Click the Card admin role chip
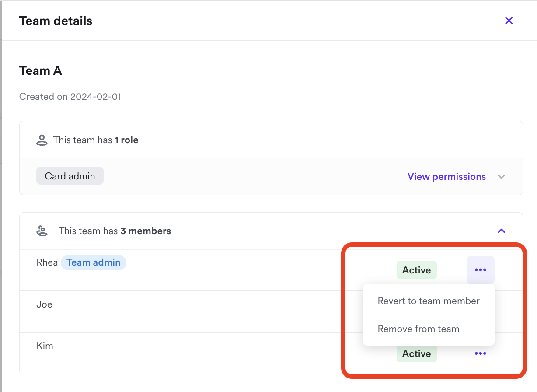Screen dimensions: 537x392 pyautogui.click(x=70, y=176)
